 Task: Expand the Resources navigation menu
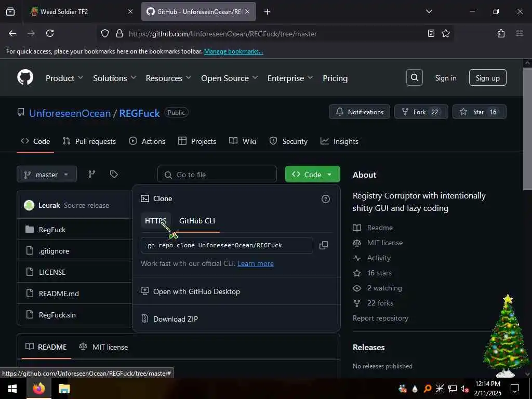click(x=168, y=78)
